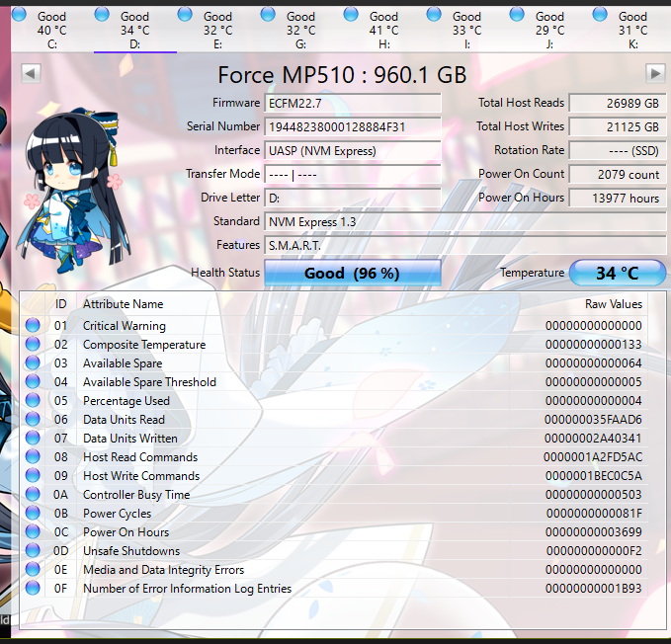This screenshot has height=644, width=671.
Task: Click status orb for Host Write Commands
Action: 33,475
